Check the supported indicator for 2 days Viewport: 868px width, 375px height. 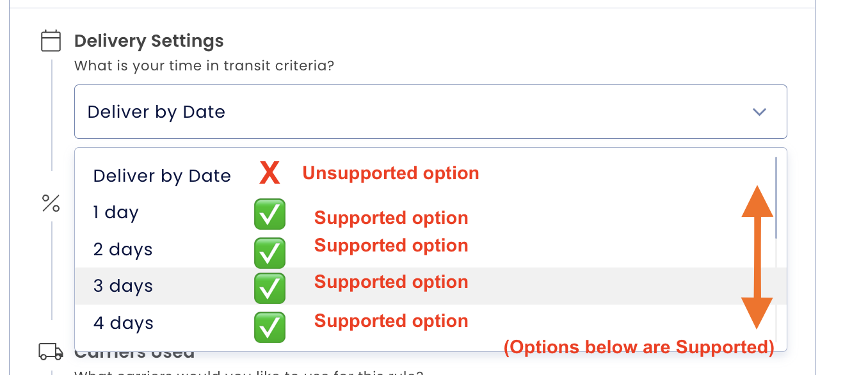point(269,253)
